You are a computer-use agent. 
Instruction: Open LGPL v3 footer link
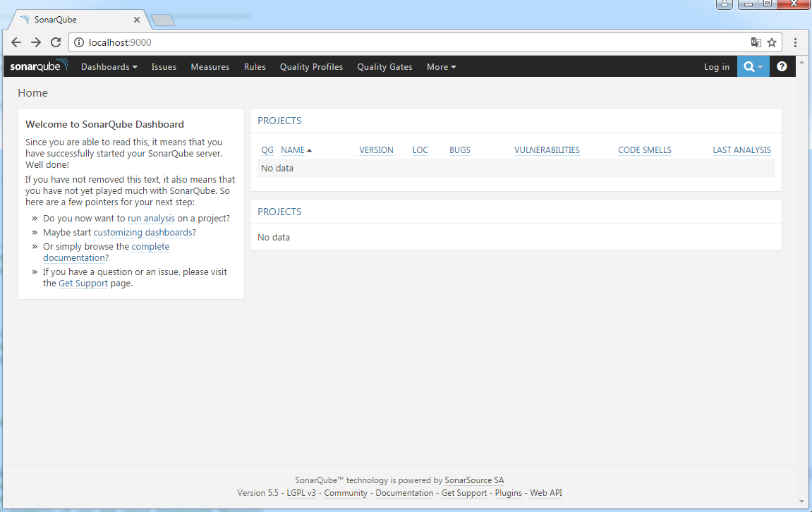301,493
